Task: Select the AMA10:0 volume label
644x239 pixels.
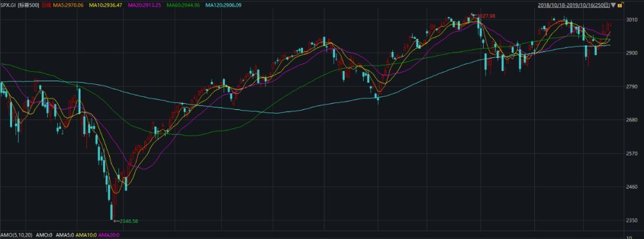Action: pos(86,235)
